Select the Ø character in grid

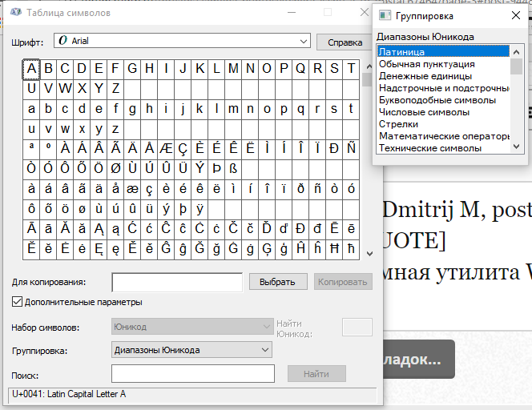[115, 169]
